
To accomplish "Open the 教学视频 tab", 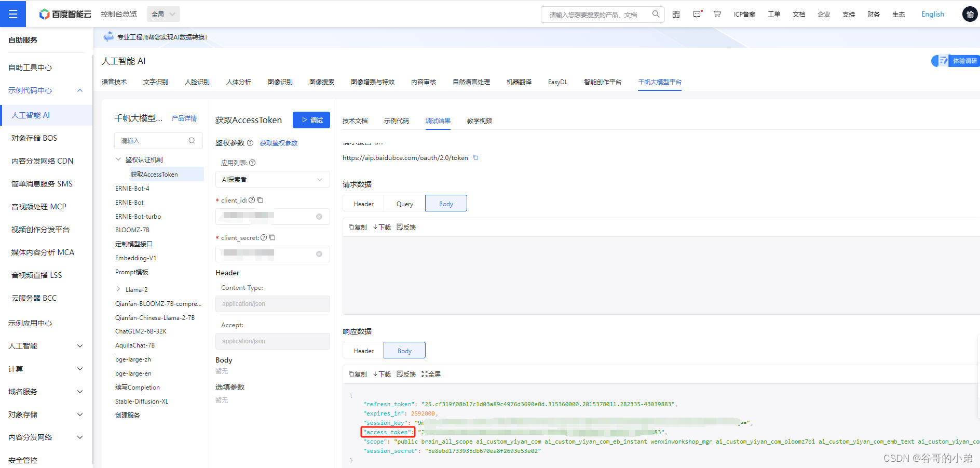I will click(x=480, y=121).
